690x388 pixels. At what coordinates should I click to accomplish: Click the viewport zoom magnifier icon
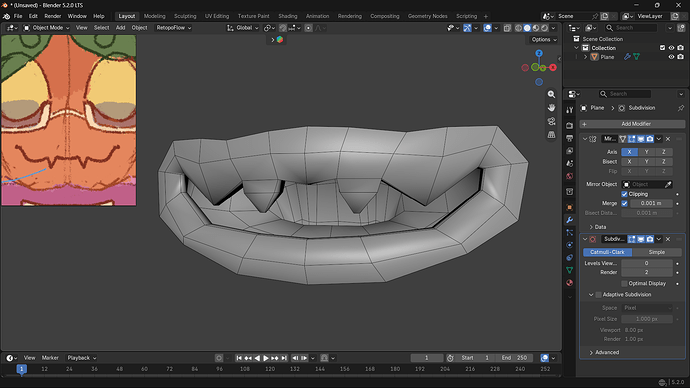click(x=551, y=94)
